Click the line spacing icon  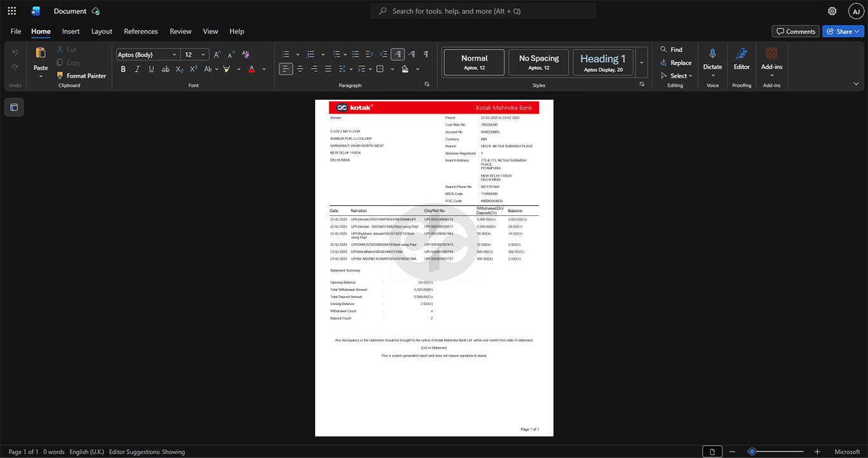click(x=342, y=69)
